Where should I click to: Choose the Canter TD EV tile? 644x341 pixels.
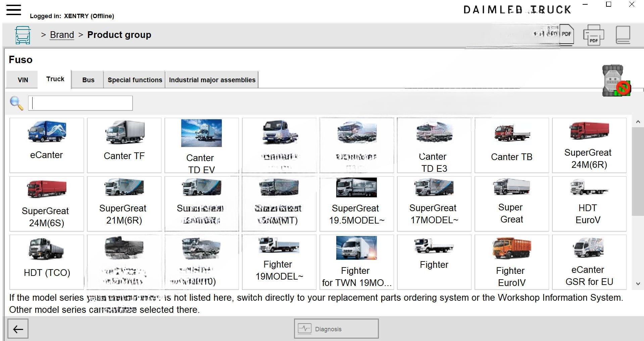pyautogui.click(x=202, y=145)
